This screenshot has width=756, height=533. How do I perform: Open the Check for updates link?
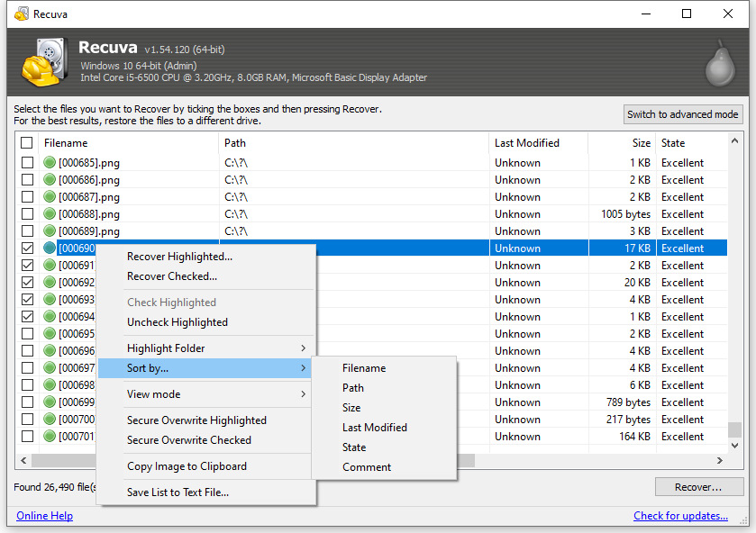[680, 516]
